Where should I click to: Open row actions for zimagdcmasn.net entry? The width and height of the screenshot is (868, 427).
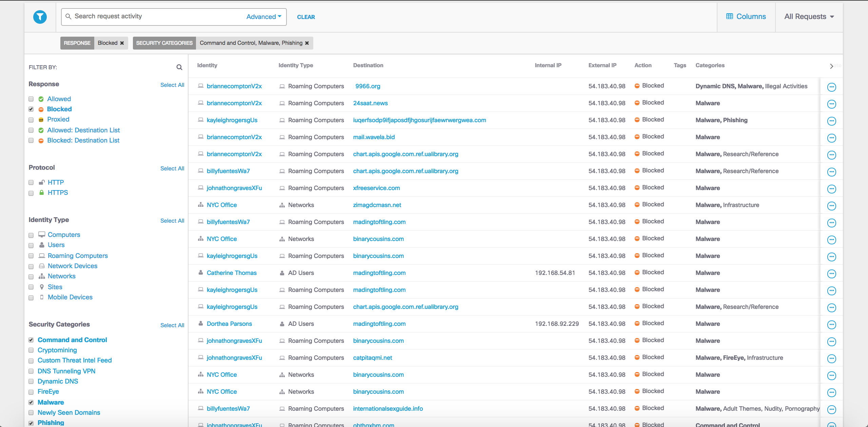point(831,206)
